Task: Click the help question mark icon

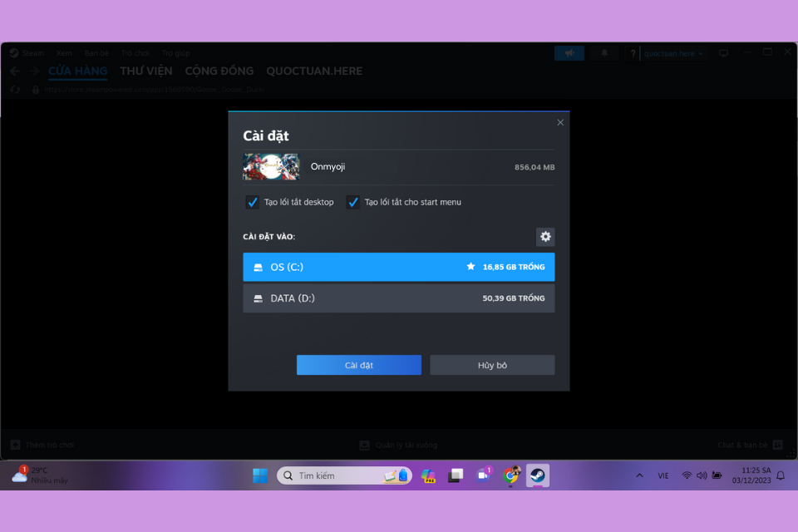Action: pyautogui.click(x=633, y=53)
